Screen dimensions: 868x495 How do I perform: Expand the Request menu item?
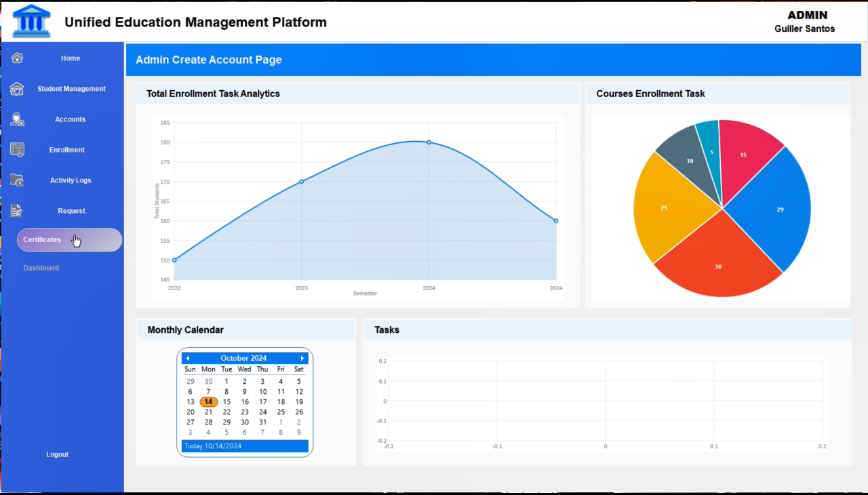71,211
